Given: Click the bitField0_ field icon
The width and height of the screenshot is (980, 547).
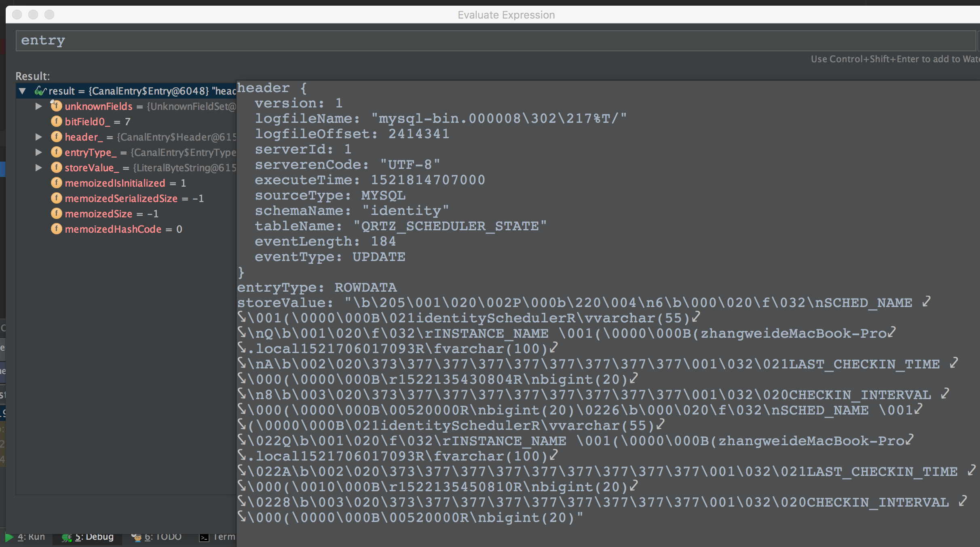Looking at the screenshot, I should (x=56, y=121).
